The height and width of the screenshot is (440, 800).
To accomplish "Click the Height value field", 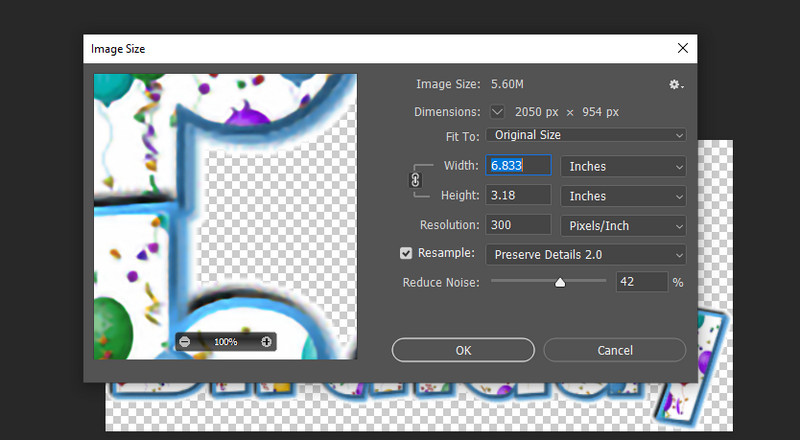I will 518,196.
